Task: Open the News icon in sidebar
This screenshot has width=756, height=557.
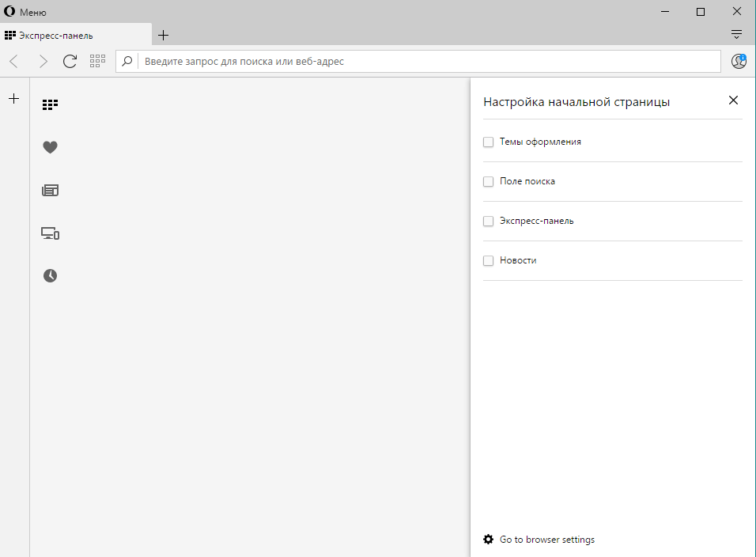Action: click(x=51, y=190)
